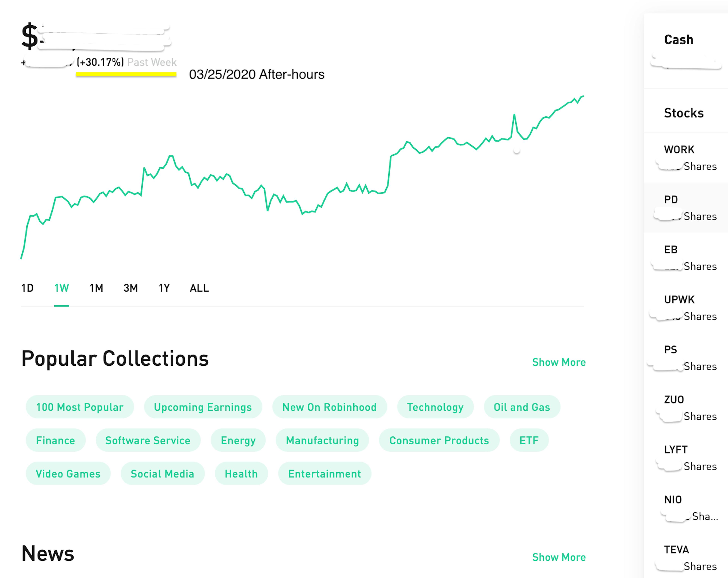The image size is (728, 578).
Task: Open the Oil and Gas collection
Action: point(522,407)
